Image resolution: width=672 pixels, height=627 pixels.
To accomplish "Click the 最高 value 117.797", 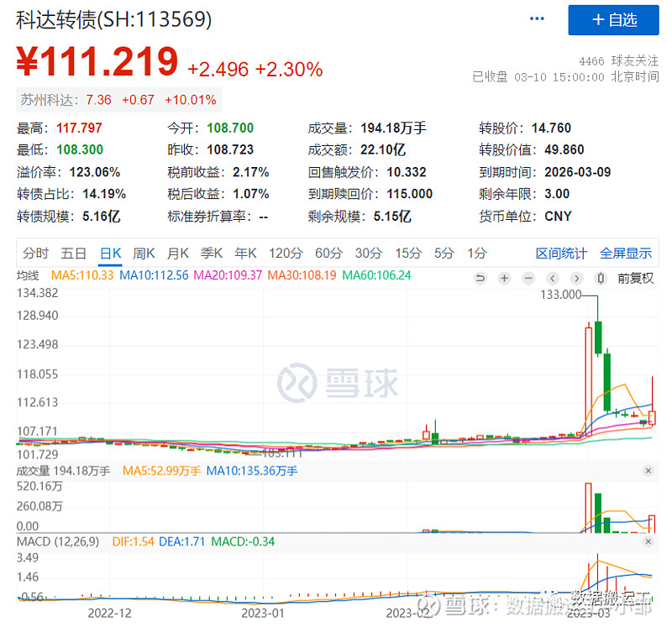I will click(79, 128).
